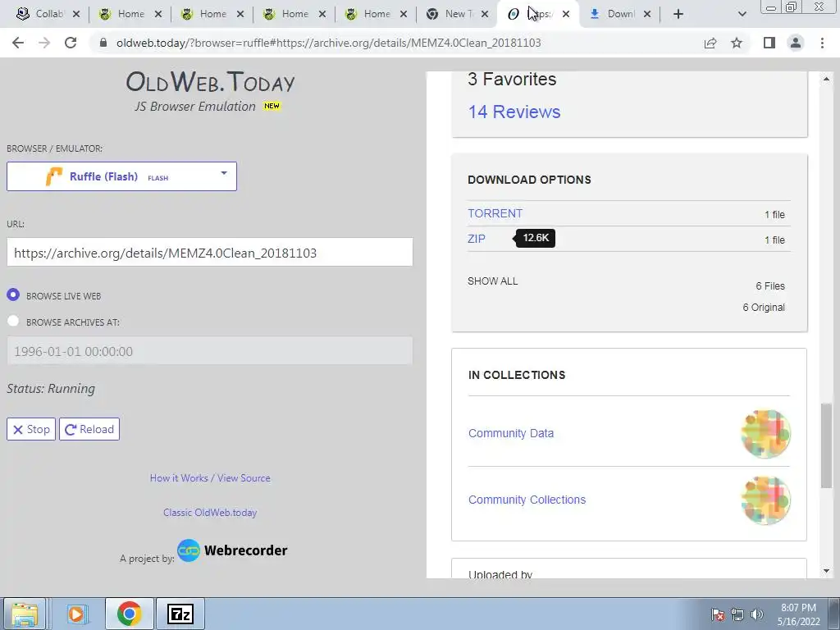Click the 3 Favorites text
The image size is (840, 630).
tap(512, 80)
